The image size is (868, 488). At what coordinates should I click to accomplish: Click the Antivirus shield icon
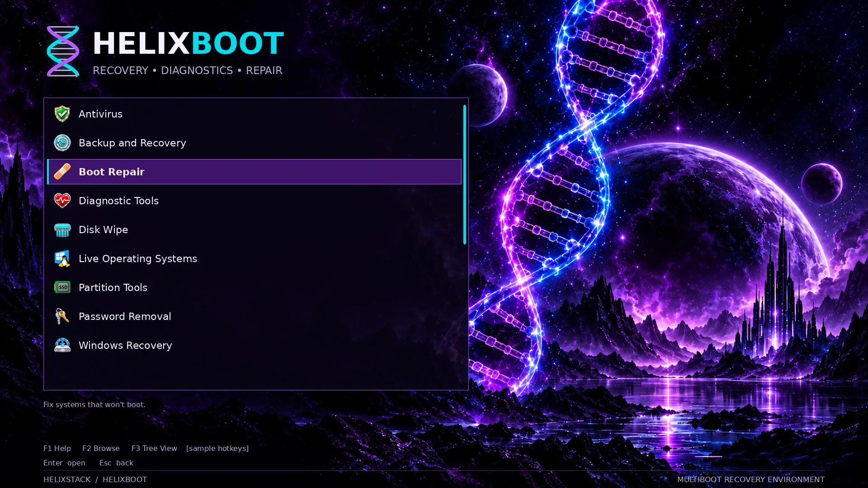tap(62, 114)
